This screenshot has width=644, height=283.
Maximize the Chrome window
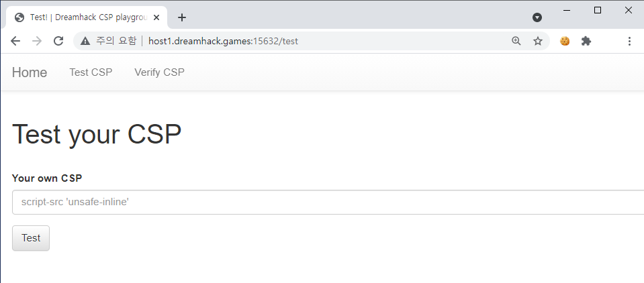pos(598,11)
